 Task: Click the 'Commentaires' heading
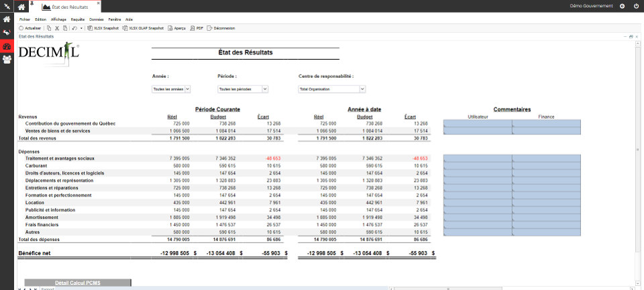coord(512,109)
